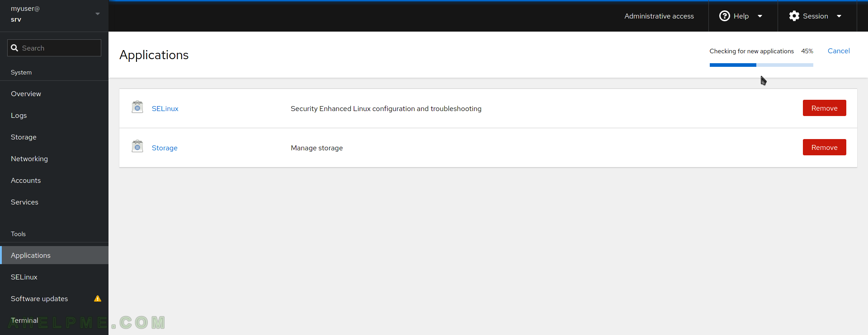Click the SELinux application package icon
The image size is (868, 335).
[x=137, y=107]
